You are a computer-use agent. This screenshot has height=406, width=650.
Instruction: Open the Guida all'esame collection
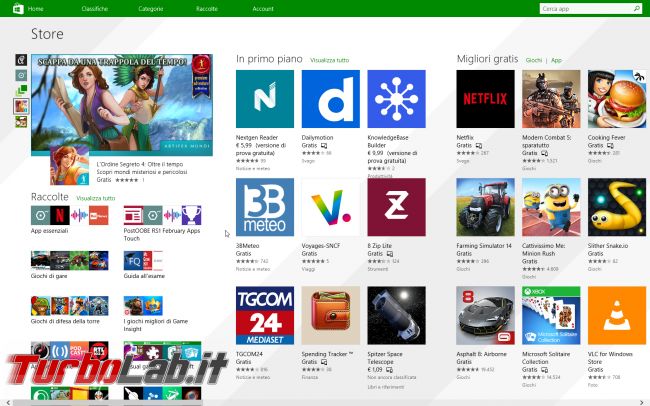pyautogui.click(x=144, y=265)
